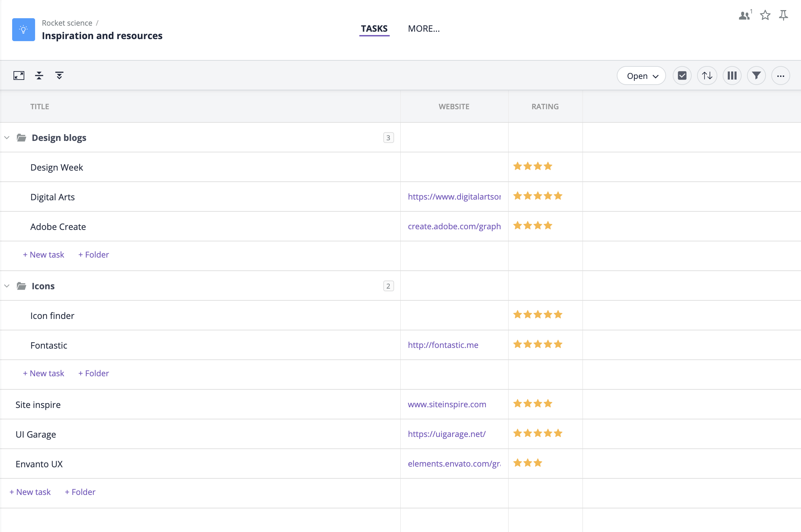
Task: Open the Envanto UX task
Action: click(39, 464)
